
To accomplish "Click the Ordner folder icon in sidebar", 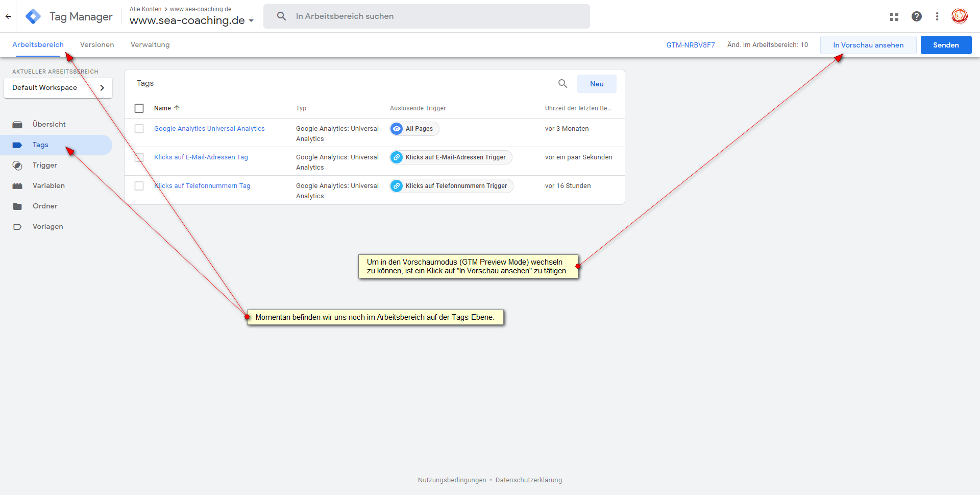I will pos(17,206).
